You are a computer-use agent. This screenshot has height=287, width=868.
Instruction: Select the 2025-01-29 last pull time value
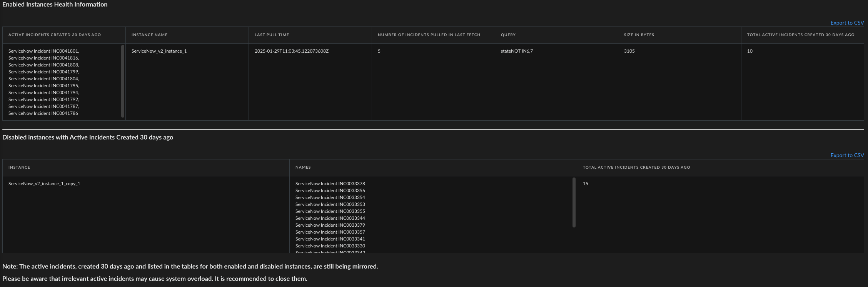[x=291, y=51]
